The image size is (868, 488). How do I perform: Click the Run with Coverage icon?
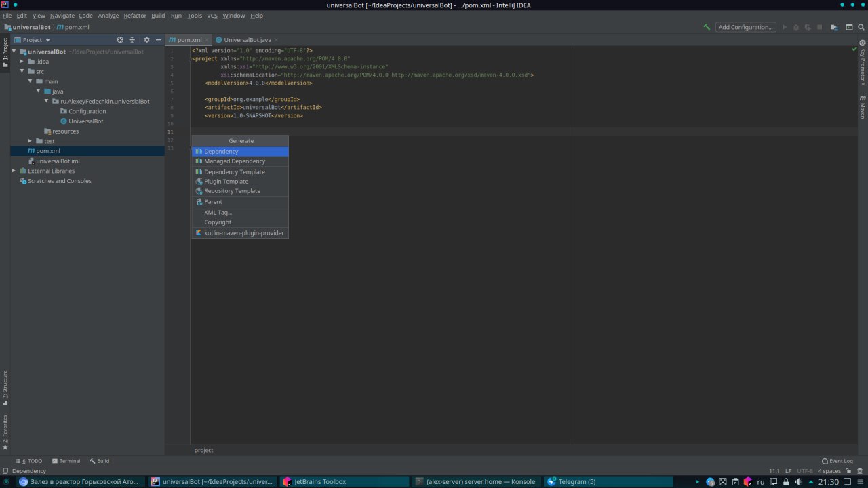click(808, 27)
